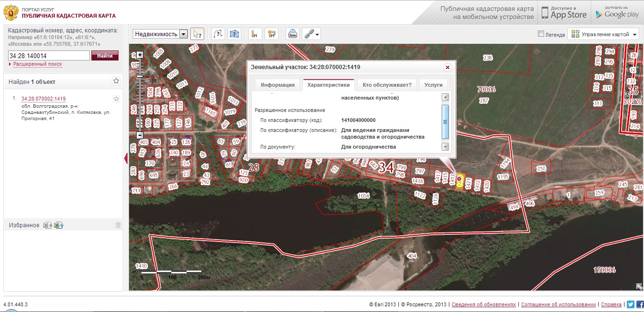644x312 pixels.
Task: Open the Twitter share icon
Action: [x=630, y=304]
